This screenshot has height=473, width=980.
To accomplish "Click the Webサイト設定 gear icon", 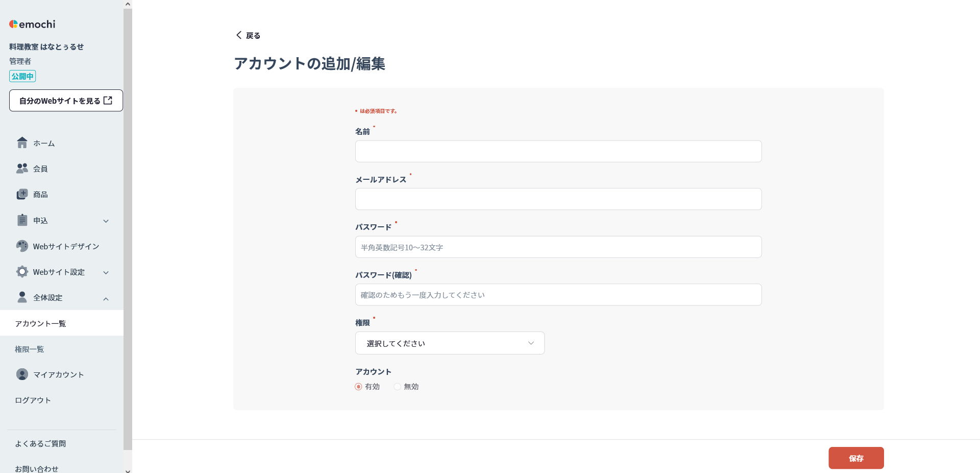I will coord(22,271).
